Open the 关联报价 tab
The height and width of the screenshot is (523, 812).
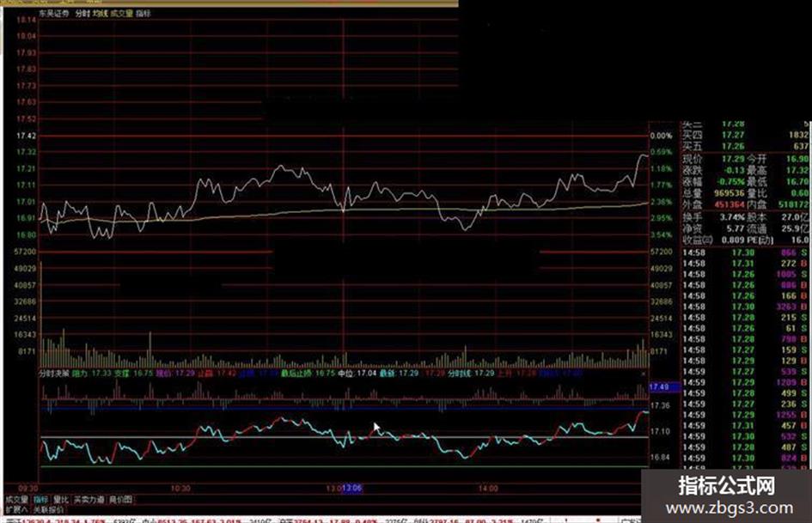coord(48,510)
